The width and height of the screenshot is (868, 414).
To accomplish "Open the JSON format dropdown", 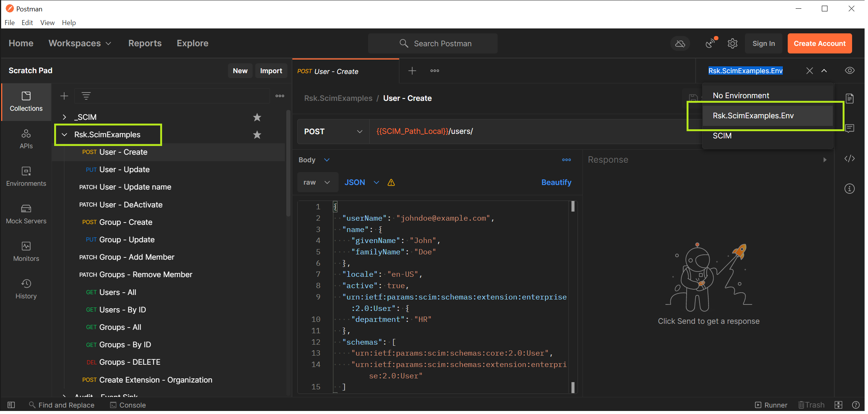I will click(362, 183).
